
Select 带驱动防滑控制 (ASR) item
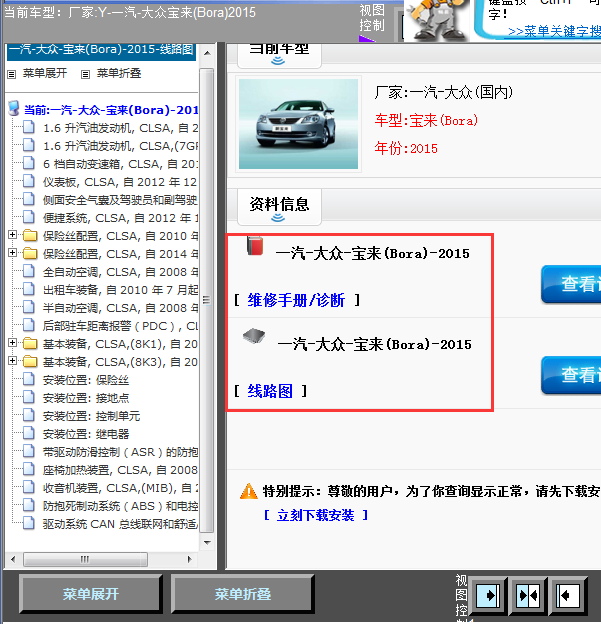[x=120, y=452]
